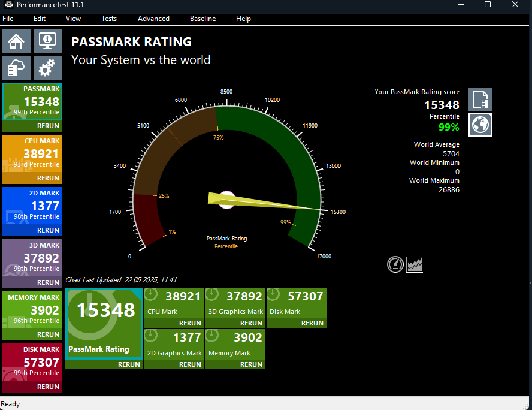Go to the Home dashboard icon

(16, 41)
